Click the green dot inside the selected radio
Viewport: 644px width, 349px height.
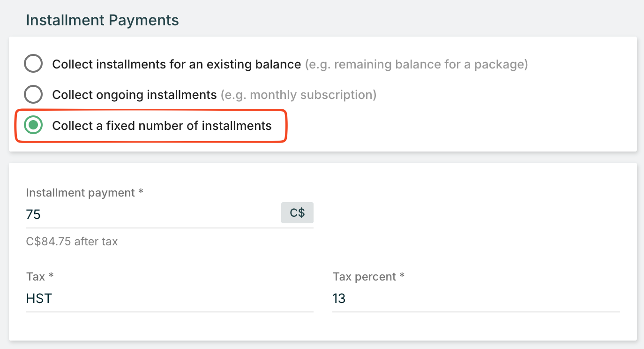pos(33,125)
